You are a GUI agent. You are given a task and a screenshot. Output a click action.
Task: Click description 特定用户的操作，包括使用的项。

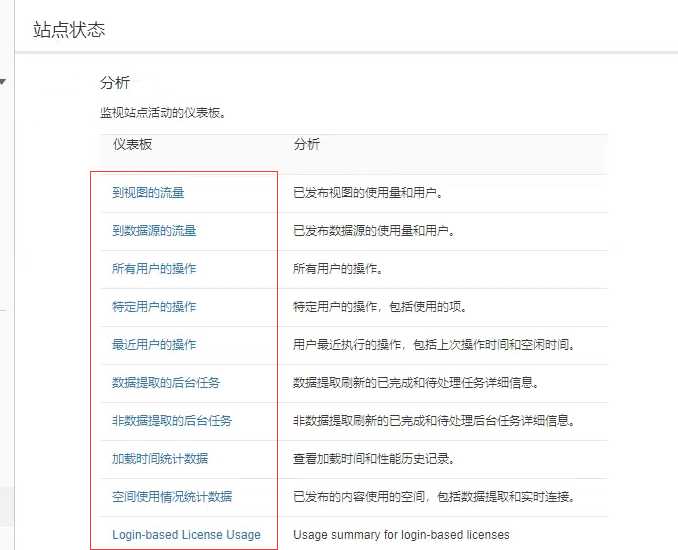(381, 307)
